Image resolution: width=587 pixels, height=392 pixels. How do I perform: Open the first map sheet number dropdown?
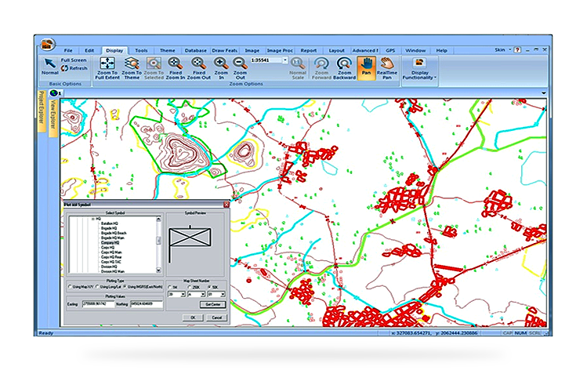tap(183, 295)
